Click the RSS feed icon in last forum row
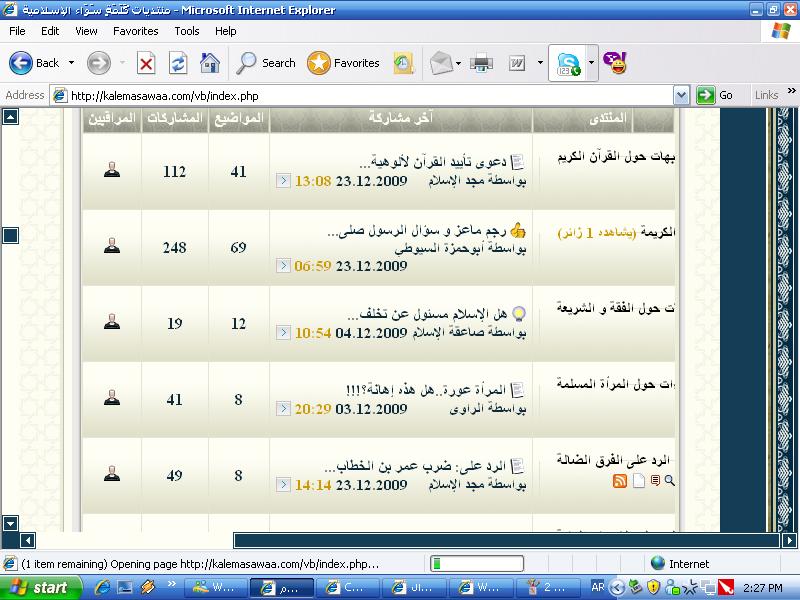This screenshot has width=800, height=600. click(620, 481)
